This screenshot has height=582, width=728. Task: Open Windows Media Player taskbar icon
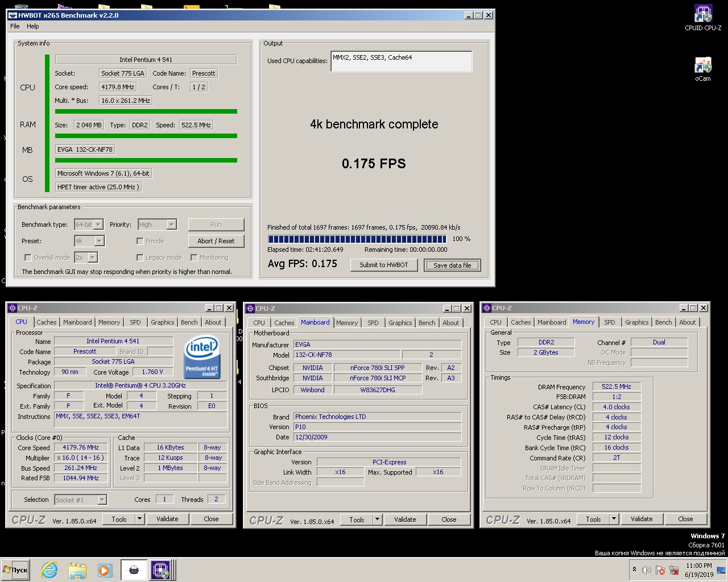click(105, 569)
